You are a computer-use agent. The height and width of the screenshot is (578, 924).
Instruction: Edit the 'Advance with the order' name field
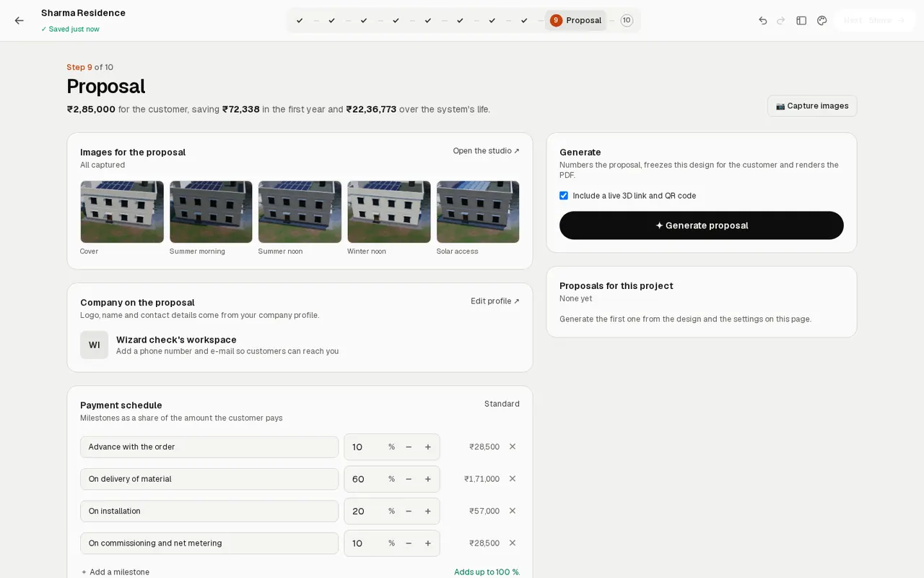209,447
